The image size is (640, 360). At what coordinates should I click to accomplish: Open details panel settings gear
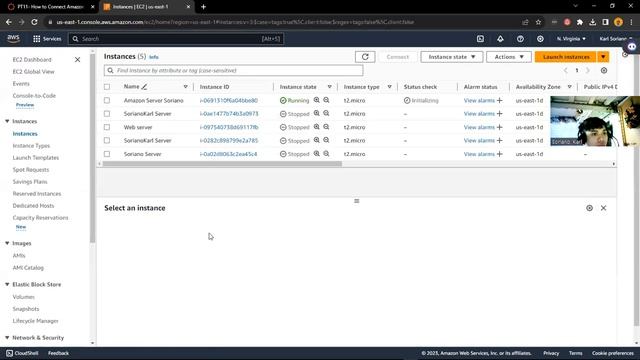(x=589, y=208)
